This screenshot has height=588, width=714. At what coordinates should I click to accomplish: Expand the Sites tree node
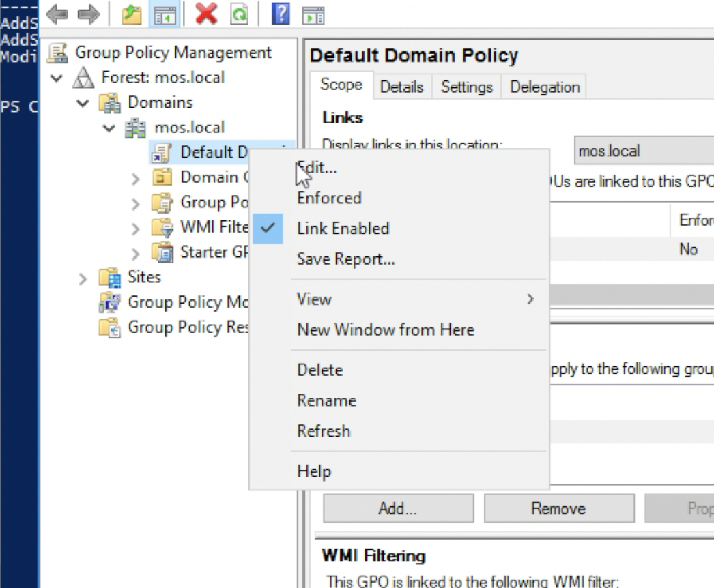(x=83, y=278)
